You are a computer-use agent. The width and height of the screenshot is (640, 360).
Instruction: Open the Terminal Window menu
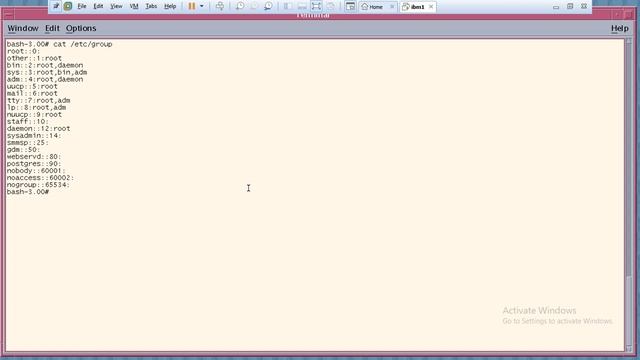[23, 28]
